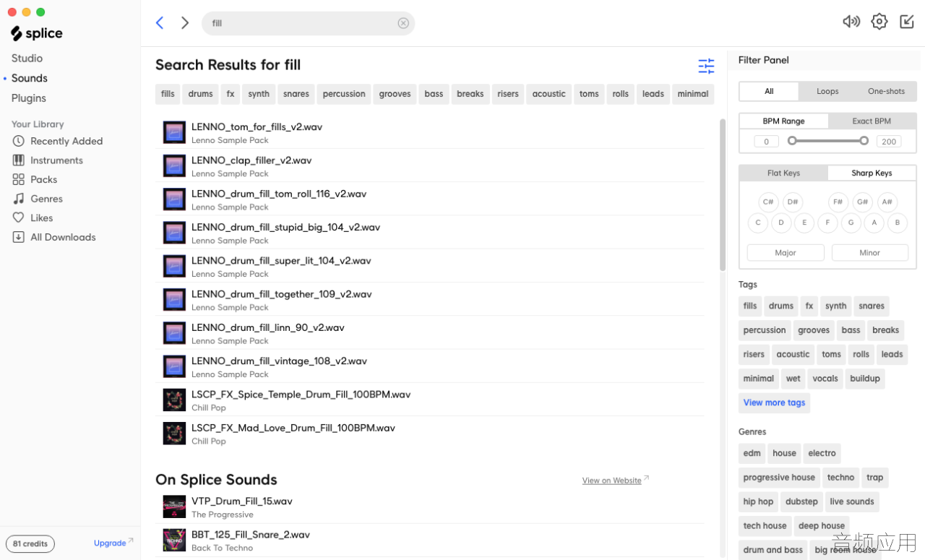Select the F# key
The height and width of the screenshot is (560, 925).
[838, 202]
